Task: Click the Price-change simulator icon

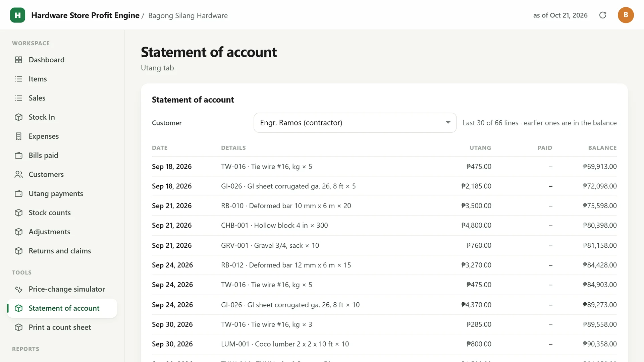Action: (19, 289)
